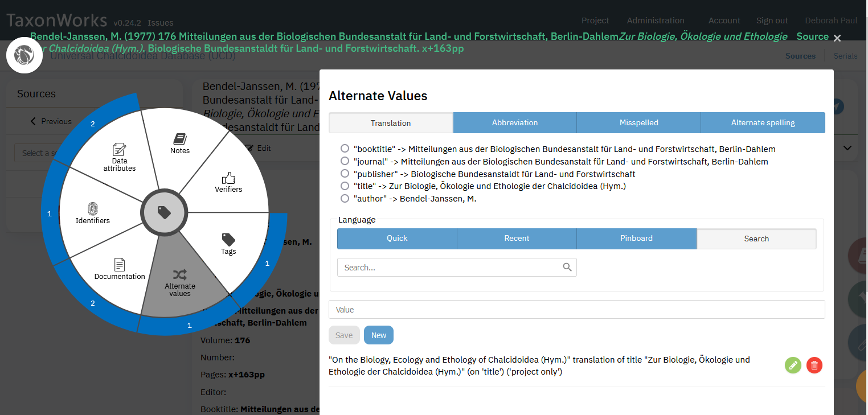Click the magnifier icon in language search
This screenshot has height=415, width=868.
coord(567,267)
